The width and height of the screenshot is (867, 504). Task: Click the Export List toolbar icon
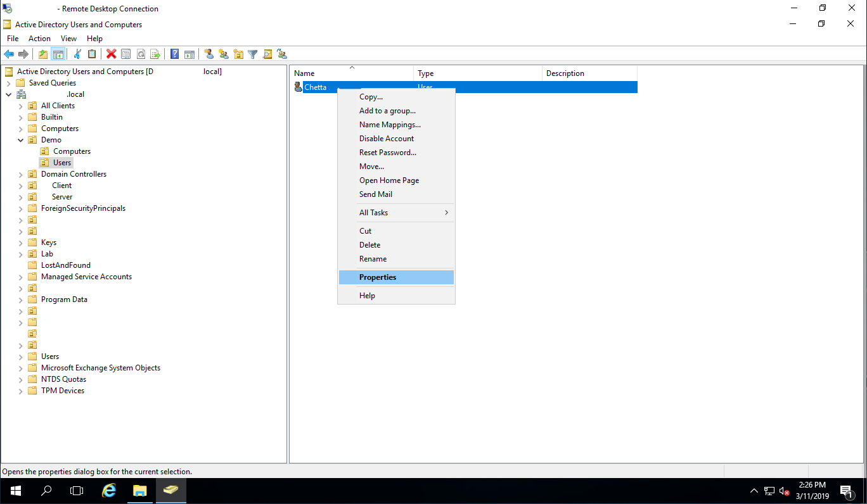[155, 54]
